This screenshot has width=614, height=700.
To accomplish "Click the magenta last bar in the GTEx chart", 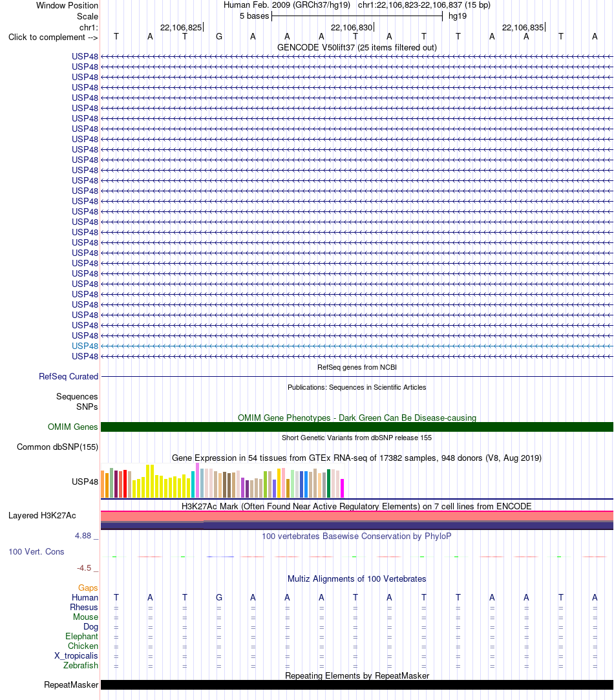I will (x=343, y=489).
